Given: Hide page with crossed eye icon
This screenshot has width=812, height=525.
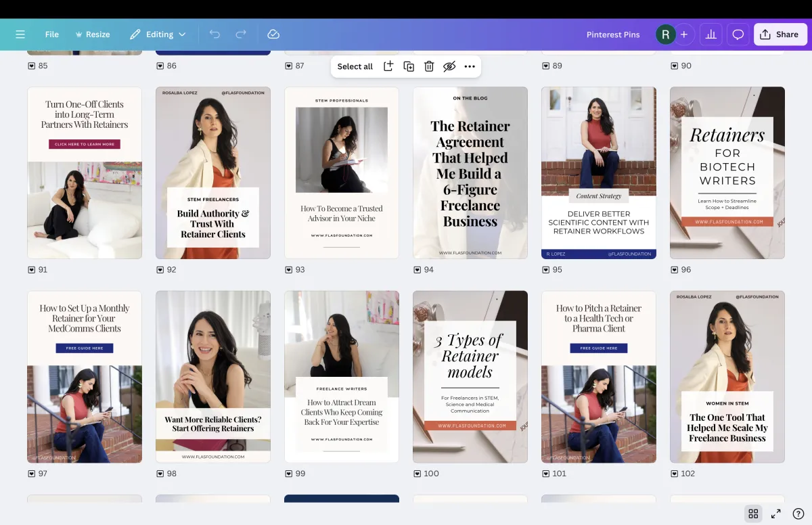Looking at the screenshot, I should pyautogui.click(x=449, y=66).
